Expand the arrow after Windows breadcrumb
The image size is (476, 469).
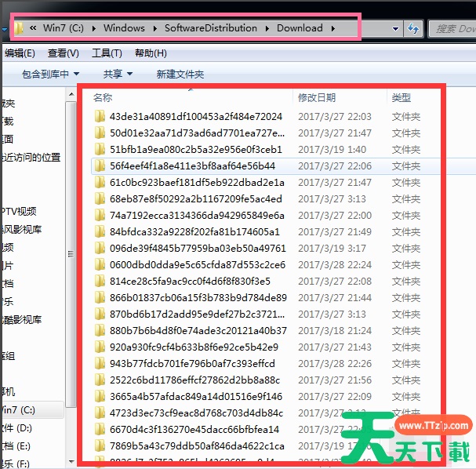point(154,28)
